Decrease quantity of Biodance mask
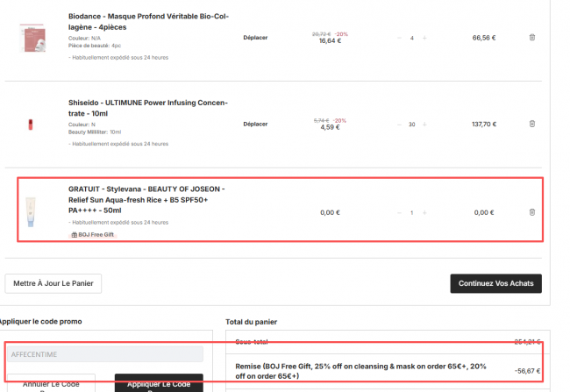 point(399,38)
